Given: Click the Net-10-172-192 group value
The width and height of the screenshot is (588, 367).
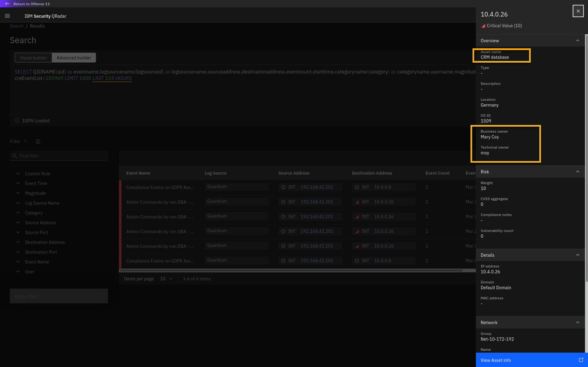Looking at the screenshot, I should (497, 339).
